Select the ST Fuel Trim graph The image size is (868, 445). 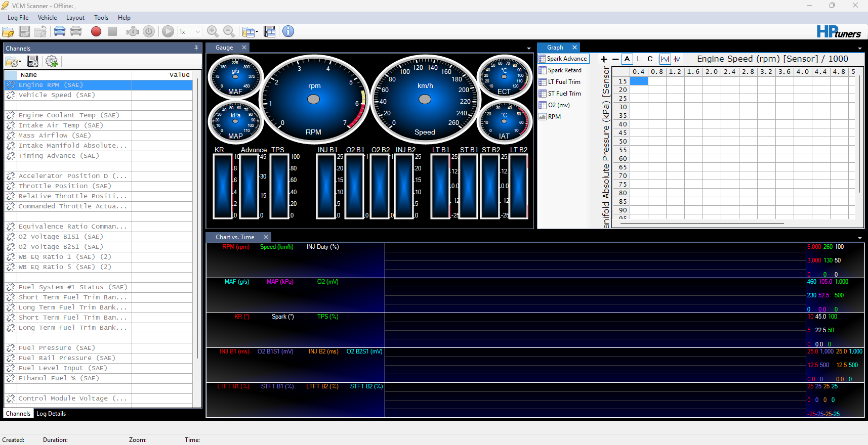[560, 94]
